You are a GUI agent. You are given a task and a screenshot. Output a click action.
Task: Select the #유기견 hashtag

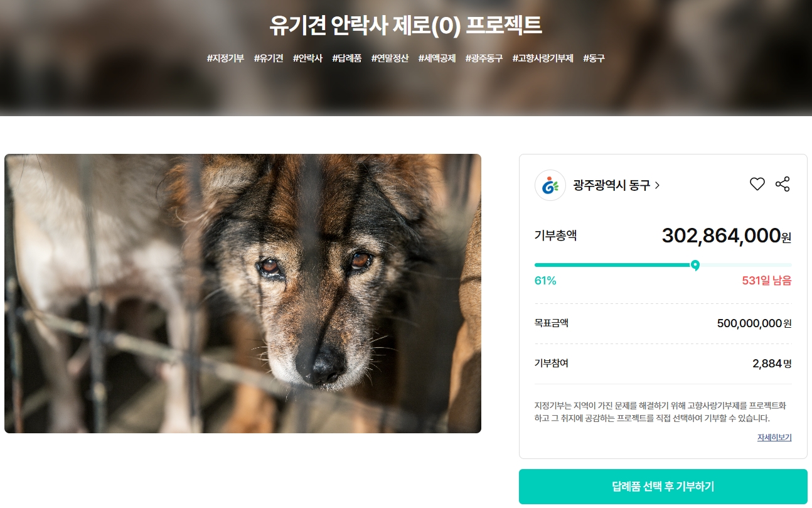(269, 58)
